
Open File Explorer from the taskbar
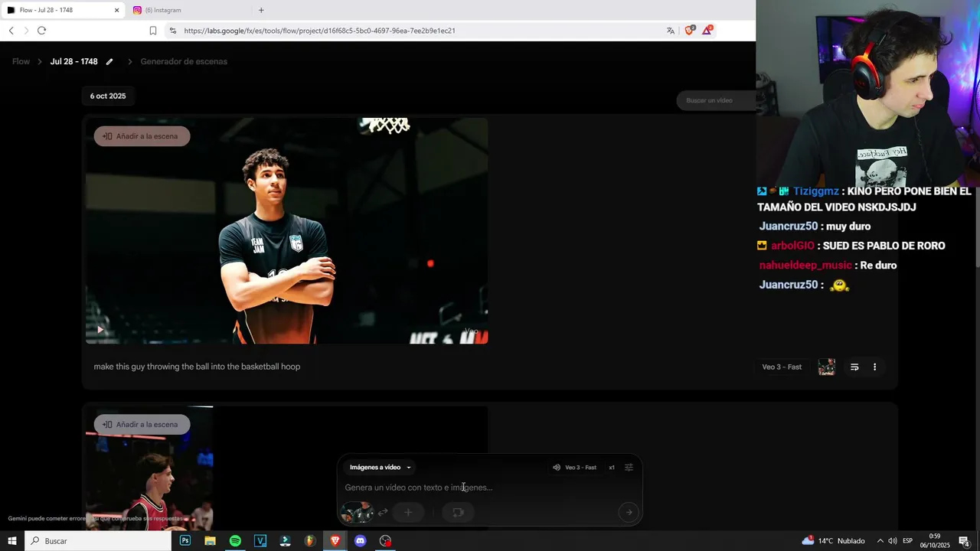coord(210,541)
